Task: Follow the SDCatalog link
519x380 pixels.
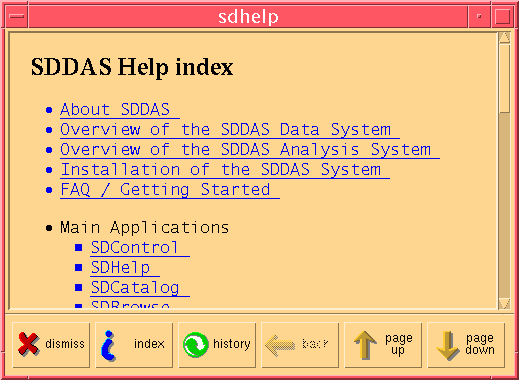Action: tap(140, 288)
